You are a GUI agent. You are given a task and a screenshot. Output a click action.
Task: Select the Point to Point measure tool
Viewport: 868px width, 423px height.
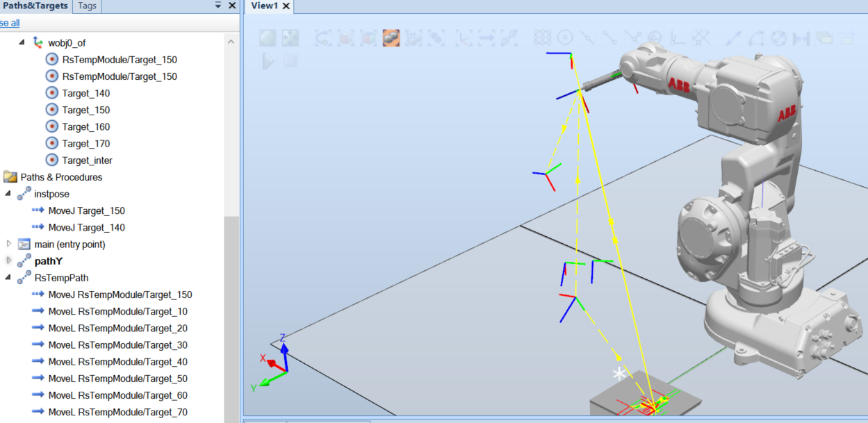[733, 38]
